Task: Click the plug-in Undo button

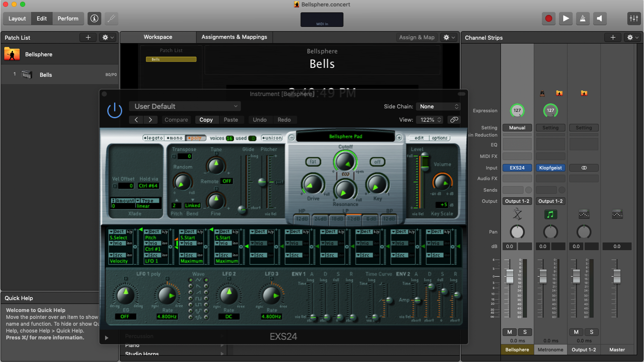Action: point(259,120)
